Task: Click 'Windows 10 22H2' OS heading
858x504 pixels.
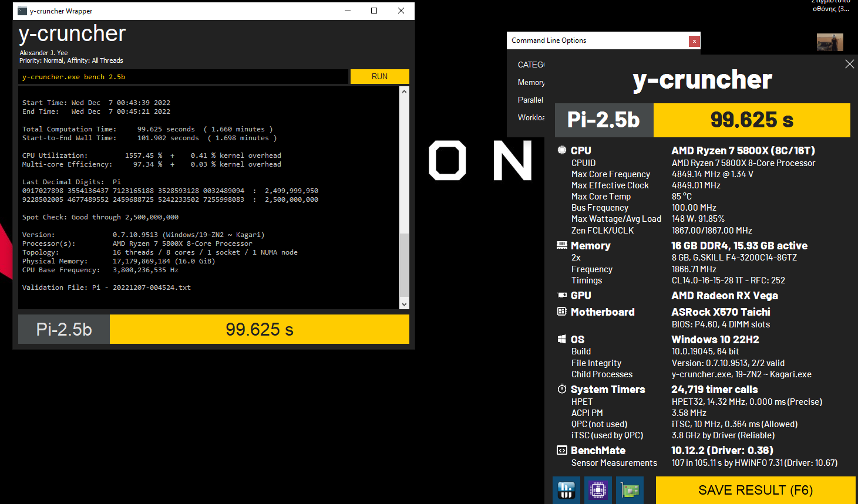Action: click(715, 340)
